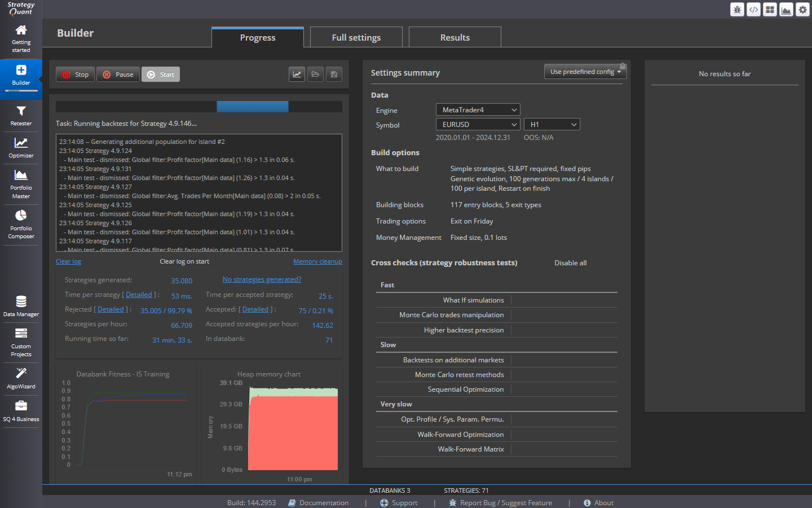The height and width of the screenshot is (508, 812).
Task: Open Portfolio Master in the sidebar
Action: click(21, 183)
